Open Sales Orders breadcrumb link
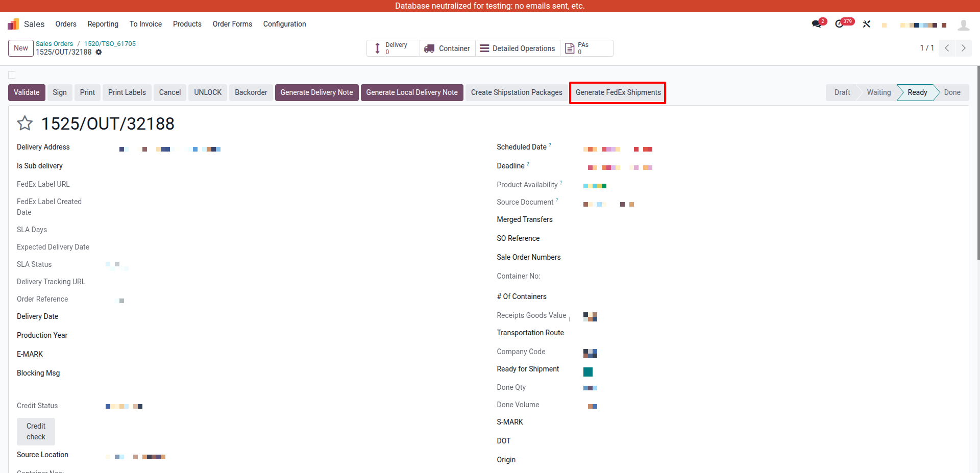Viewport: 980px width, 473px height. [x=54, y=44]
